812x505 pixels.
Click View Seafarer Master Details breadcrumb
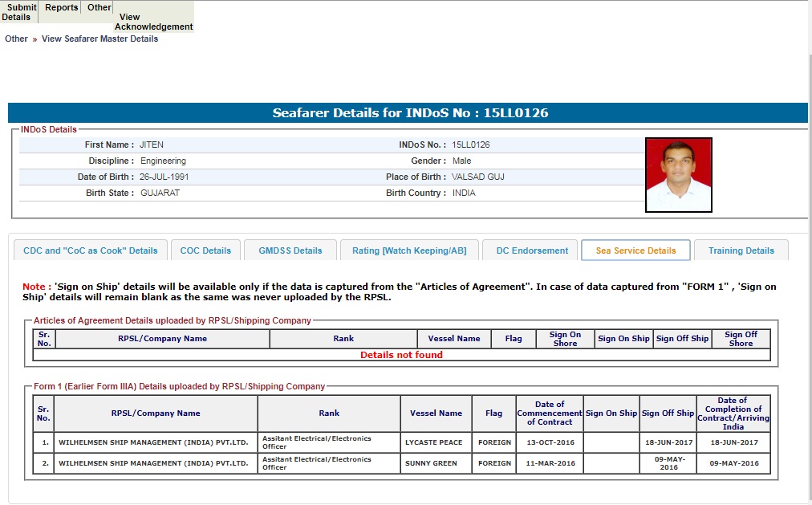coord(99,39)
